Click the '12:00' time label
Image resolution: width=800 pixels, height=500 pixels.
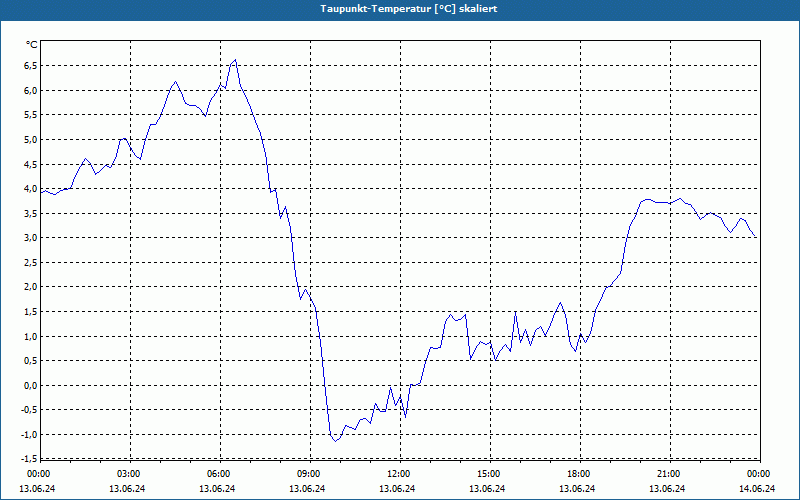click(398, 474)
